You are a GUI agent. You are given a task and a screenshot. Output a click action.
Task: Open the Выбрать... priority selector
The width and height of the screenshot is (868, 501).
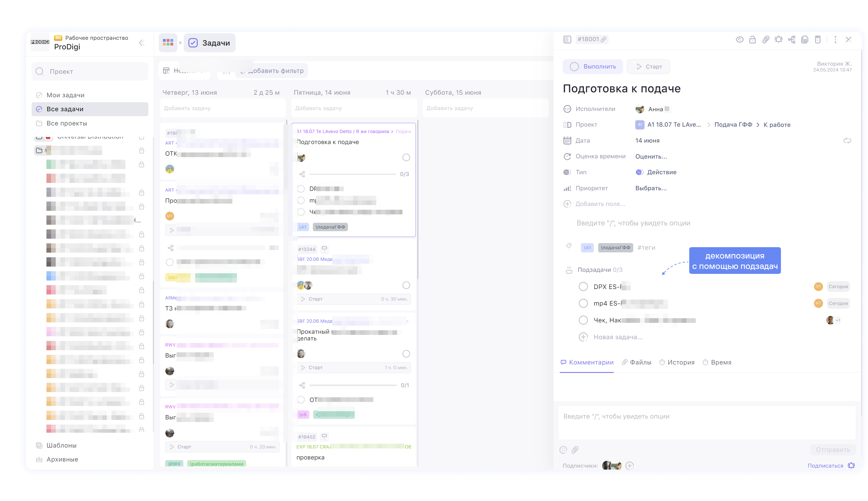pyautogui.click(x=651, y=188)
